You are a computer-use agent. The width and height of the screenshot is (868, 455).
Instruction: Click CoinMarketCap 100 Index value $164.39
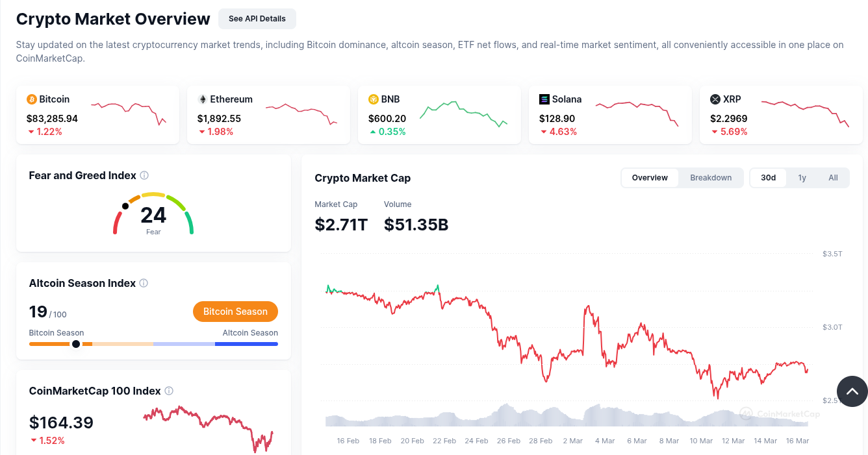tap(61, 423)
